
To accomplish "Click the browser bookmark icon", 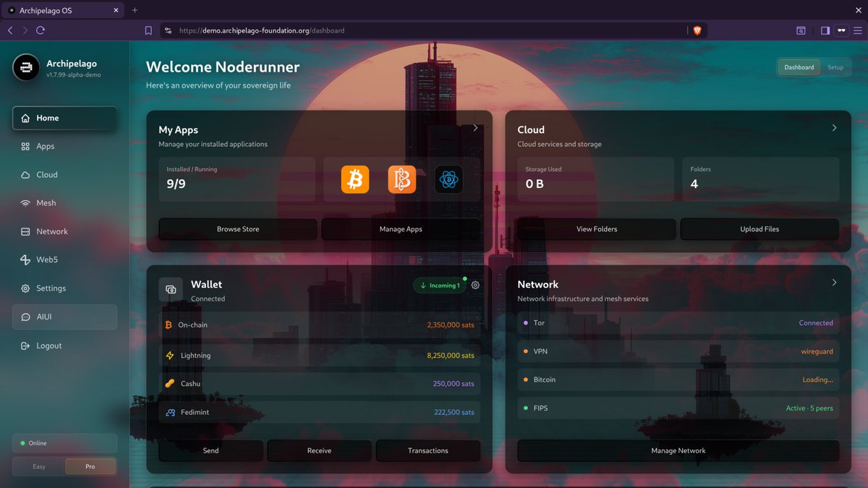I will tap(148, 30).
